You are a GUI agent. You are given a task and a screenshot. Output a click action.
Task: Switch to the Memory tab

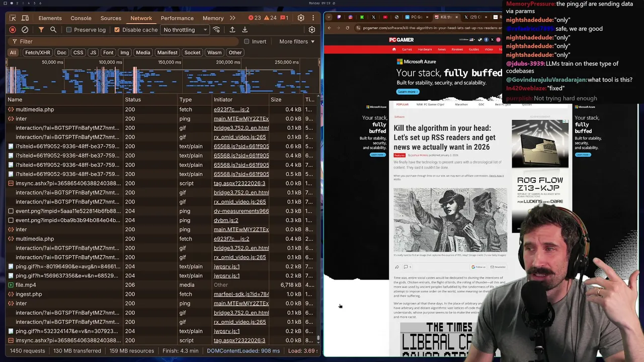click(x=213, y=18)
